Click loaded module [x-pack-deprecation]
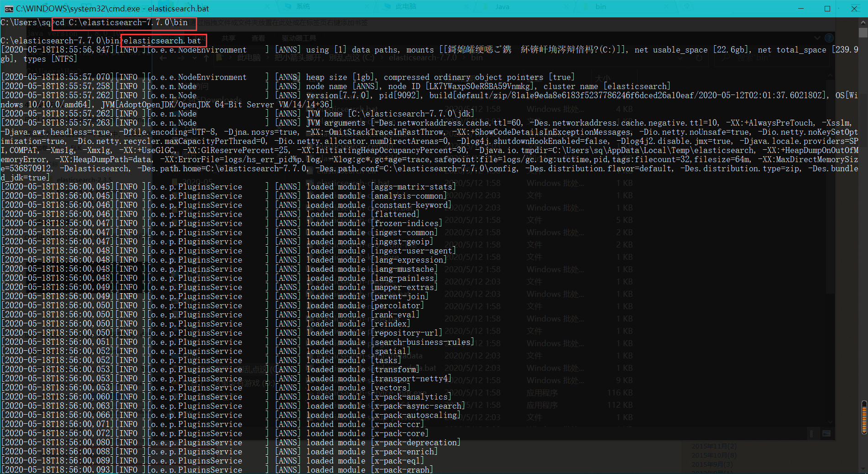The width and height of the screenshot is (868, 474). [x=383, y=442]
